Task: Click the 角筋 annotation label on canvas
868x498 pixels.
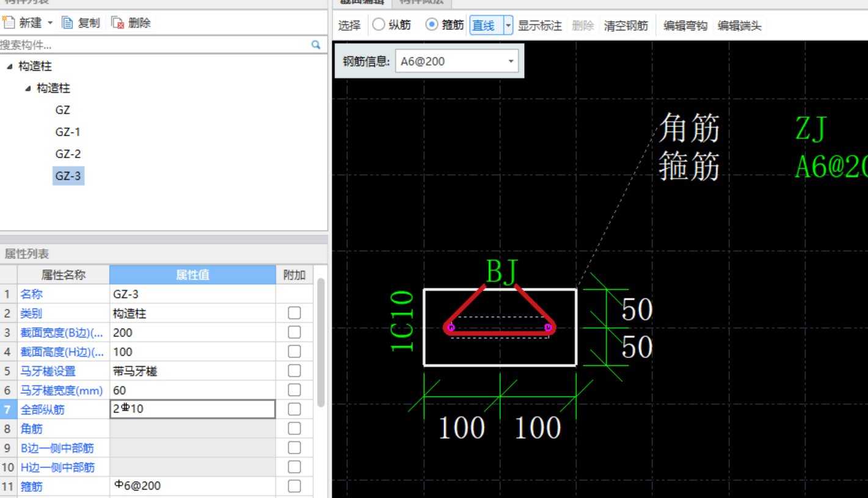Action: 690,128
